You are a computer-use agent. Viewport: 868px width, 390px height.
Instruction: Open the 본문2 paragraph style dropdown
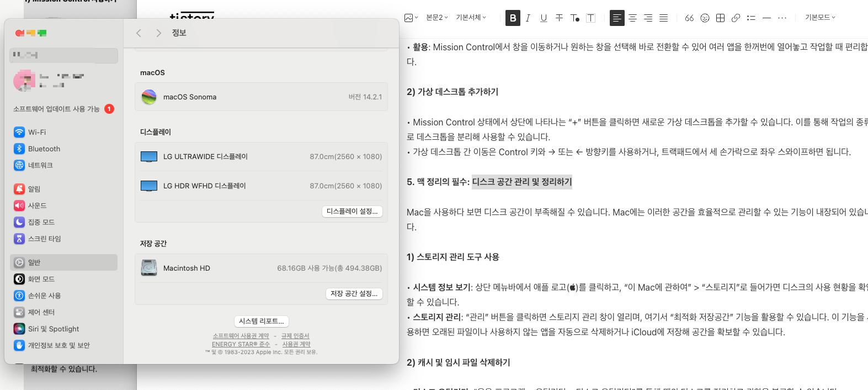(x=436, y=18)
